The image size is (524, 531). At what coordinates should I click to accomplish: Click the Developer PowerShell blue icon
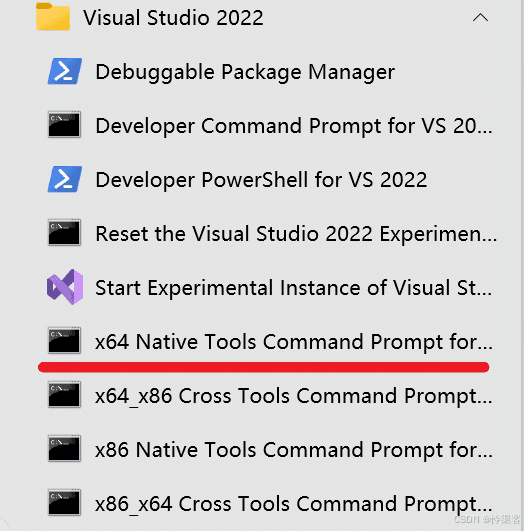[x=64, y=179]
